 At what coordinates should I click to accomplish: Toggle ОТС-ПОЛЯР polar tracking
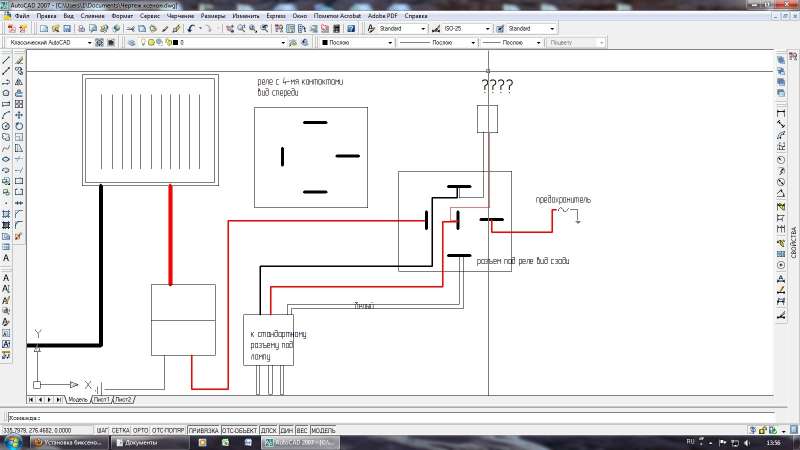tap(168, 431)
